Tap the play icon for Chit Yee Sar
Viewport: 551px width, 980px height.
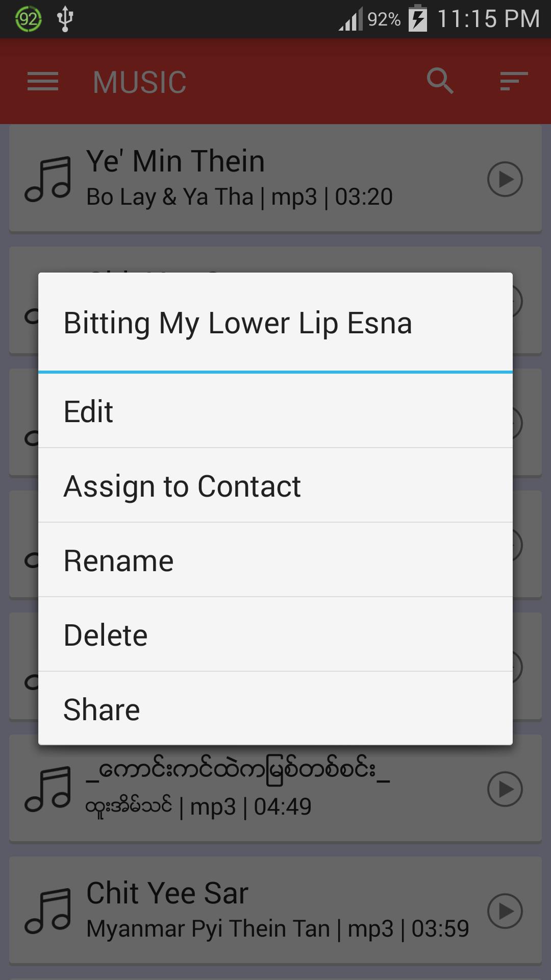pos(506,912)
